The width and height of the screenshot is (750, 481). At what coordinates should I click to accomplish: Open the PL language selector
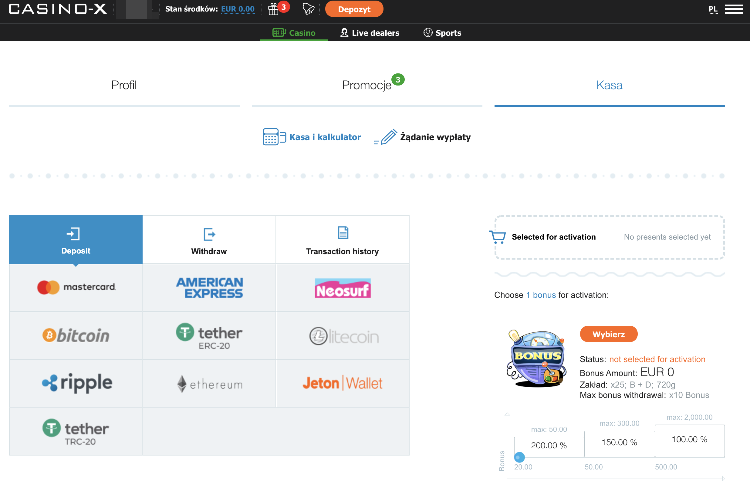[x=713, y=10]
